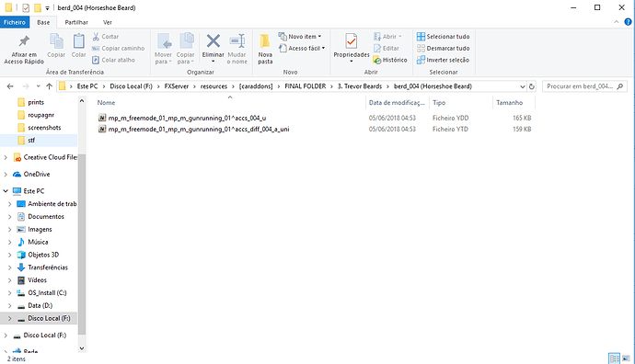Switch to the Base ribbon tab
635x364 pixels.
pos(43,22)
